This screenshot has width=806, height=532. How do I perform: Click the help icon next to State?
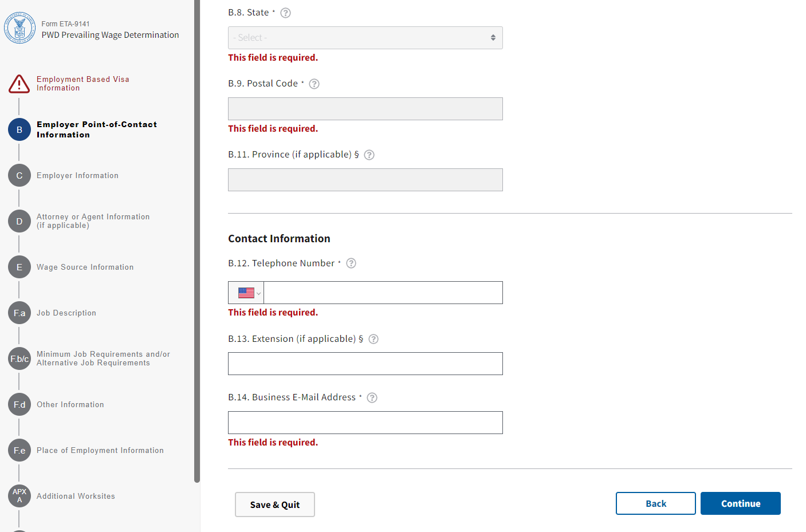[285, 13]
